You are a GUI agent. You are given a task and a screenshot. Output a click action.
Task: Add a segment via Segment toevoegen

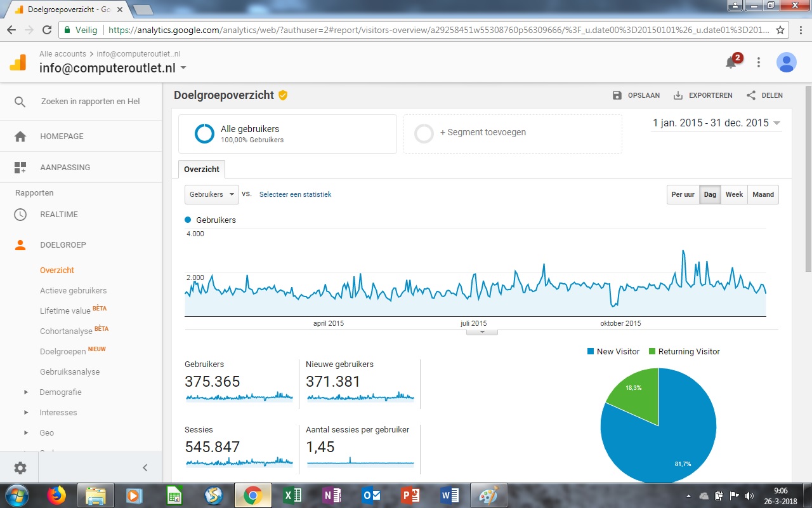[x=513, y=133]
